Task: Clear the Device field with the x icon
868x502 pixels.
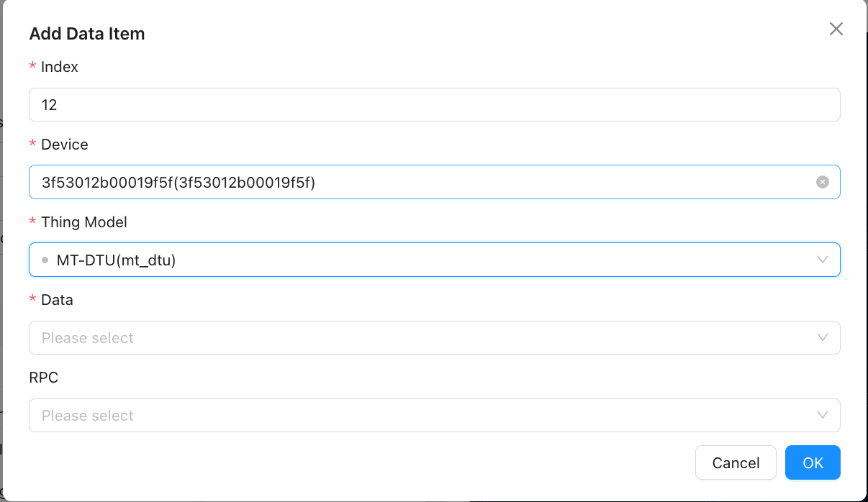Action: point(823,182)
